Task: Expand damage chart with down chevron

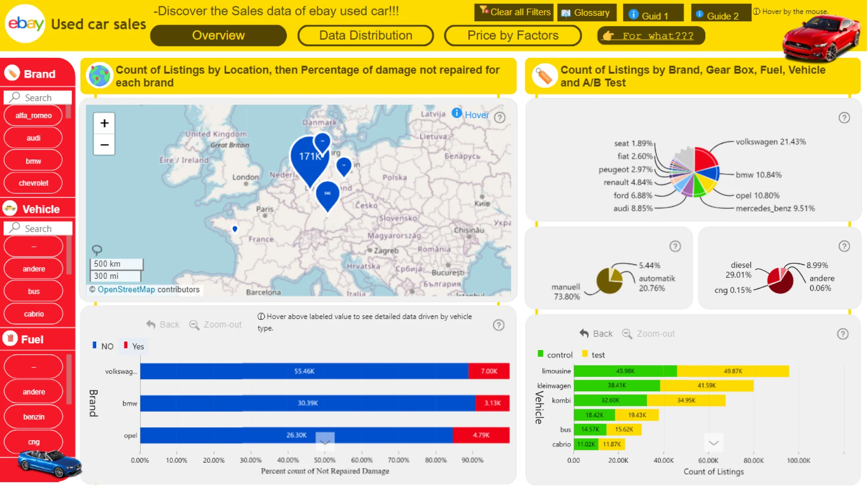Action: pyautogui.click(x=325, y=441)
